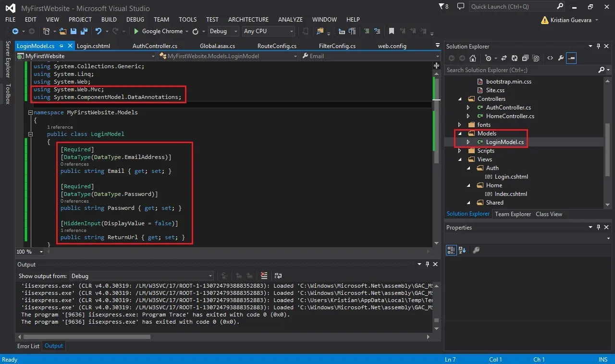Switch to RouteConfig.cs tab

[x=277, y=46]
